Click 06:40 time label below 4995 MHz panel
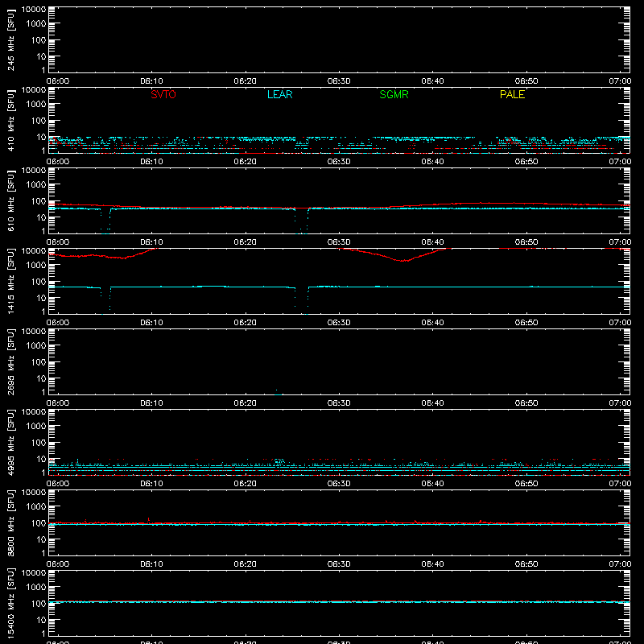 [432, 484]
